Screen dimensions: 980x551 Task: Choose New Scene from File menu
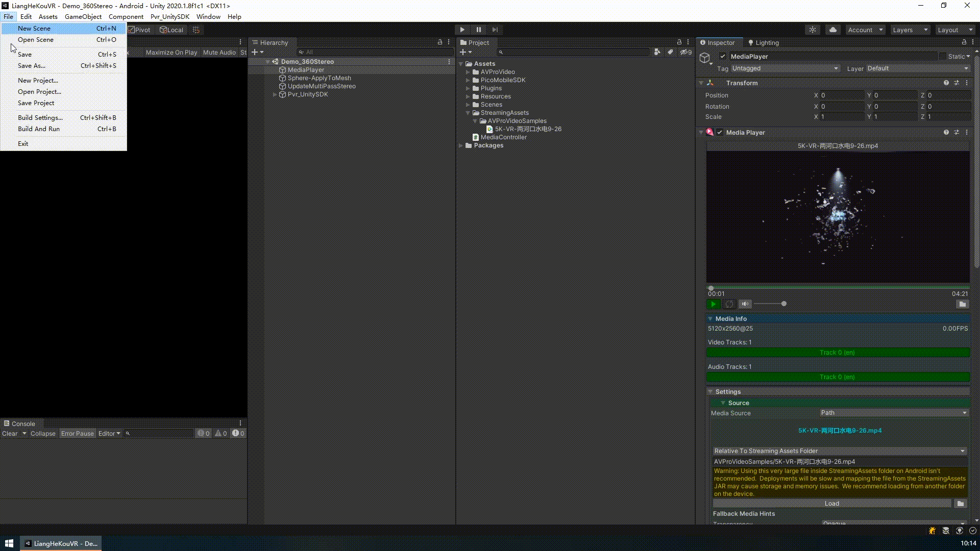[x=64, y=29]
